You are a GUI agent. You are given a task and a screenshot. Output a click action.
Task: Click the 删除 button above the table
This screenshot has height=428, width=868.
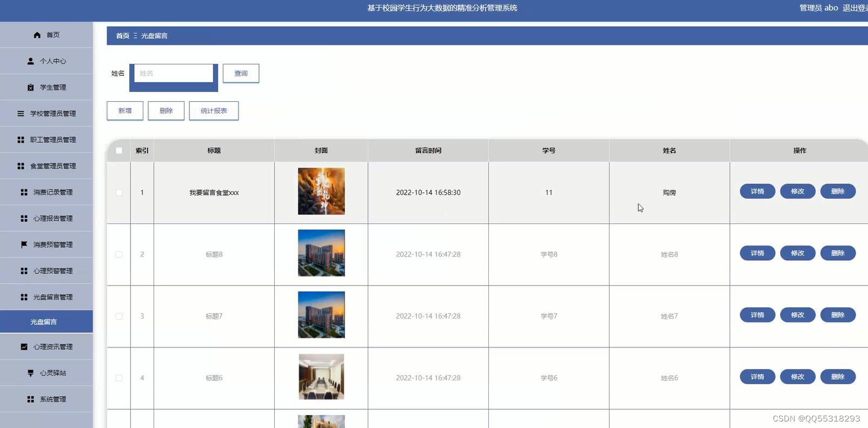166,111
